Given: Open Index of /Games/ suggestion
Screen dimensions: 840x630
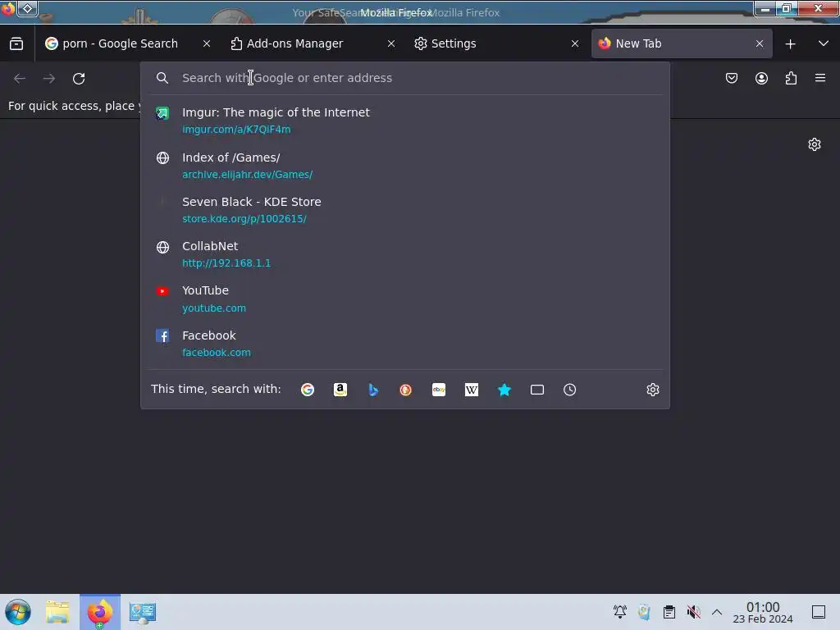Looking at the screenshot, I should [405, 166].
